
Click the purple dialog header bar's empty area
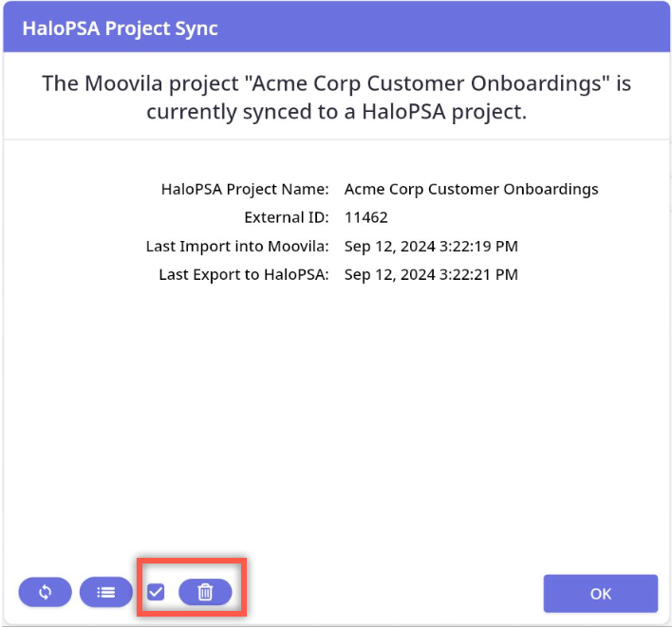pos(456,28)
